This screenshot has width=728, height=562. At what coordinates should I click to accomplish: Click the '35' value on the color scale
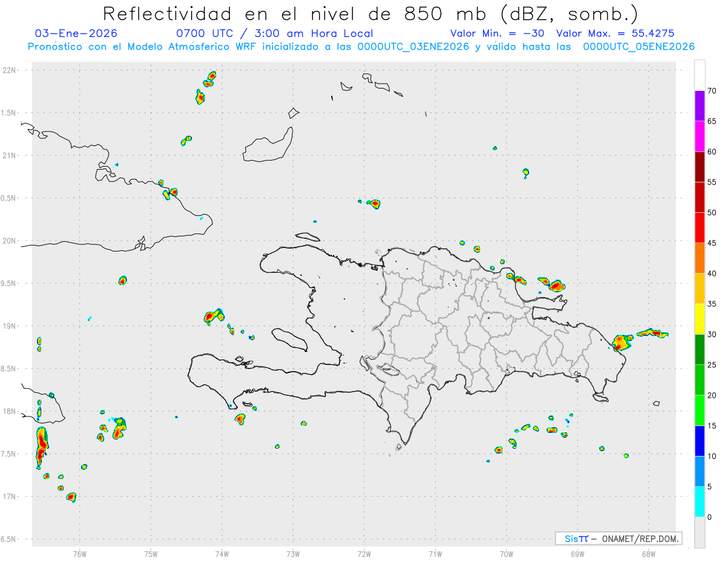click(x=712, y=304)
